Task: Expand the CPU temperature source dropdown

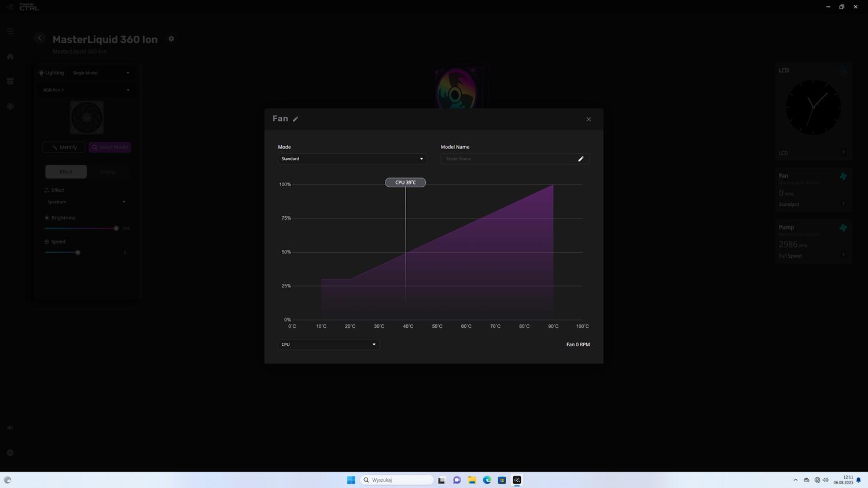Action: tap(328, 345)
